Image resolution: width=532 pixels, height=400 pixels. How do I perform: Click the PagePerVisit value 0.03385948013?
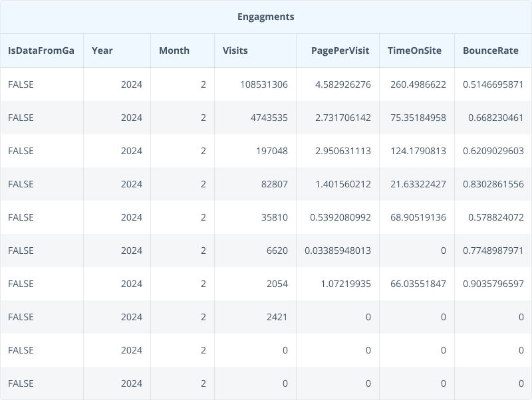(338, 250)
